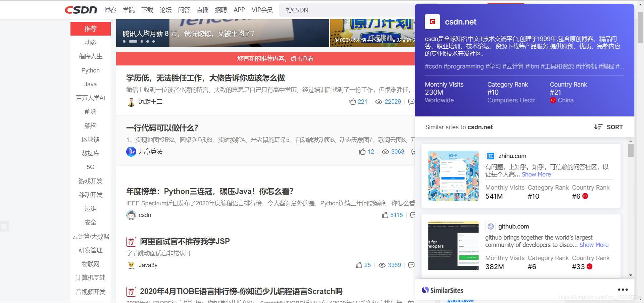Click the thumbs-up icon next to 12

point(362,152)
